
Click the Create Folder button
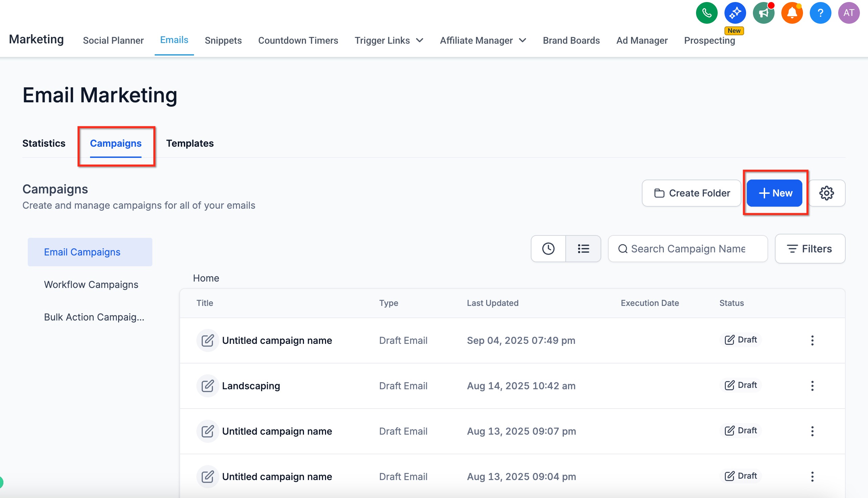pyautogui.click(x=691, y=193)
